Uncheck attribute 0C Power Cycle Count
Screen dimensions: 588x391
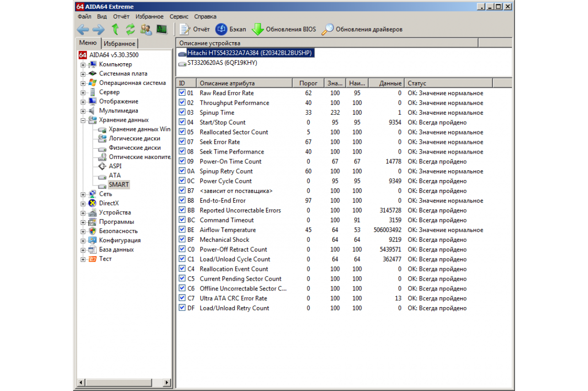182,181
